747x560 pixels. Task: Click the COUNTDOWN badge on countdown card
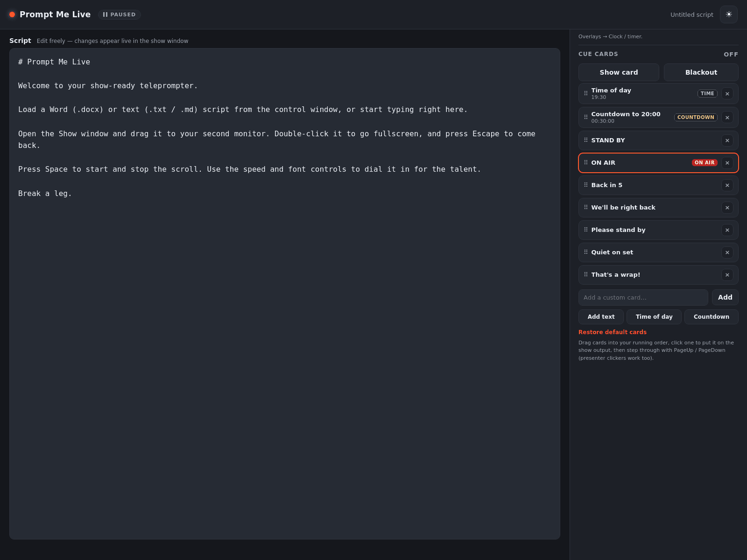(x=696, y=117)
